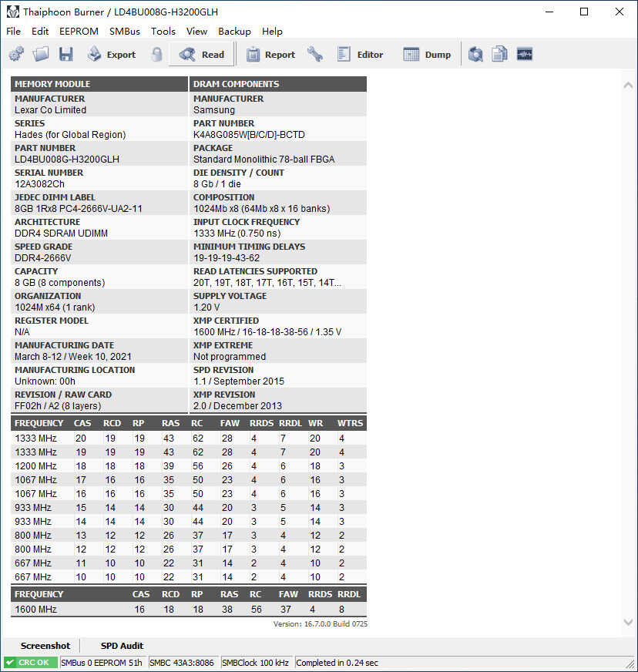Select the Lexar Co Limited manufacturer value
638x672 pixels.
coord(51,110)
